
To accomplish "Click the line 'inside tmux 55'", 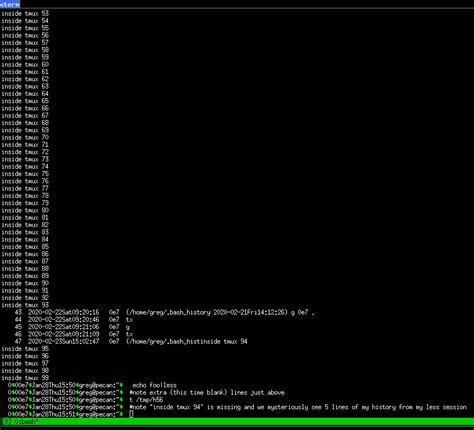I will 25,28.
